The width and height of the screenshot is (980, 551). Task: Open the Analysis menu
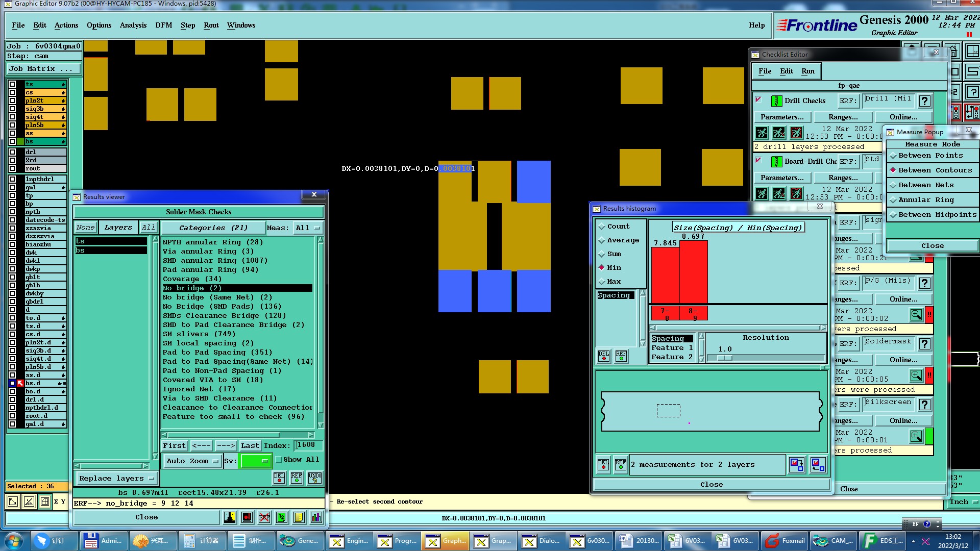133,25
